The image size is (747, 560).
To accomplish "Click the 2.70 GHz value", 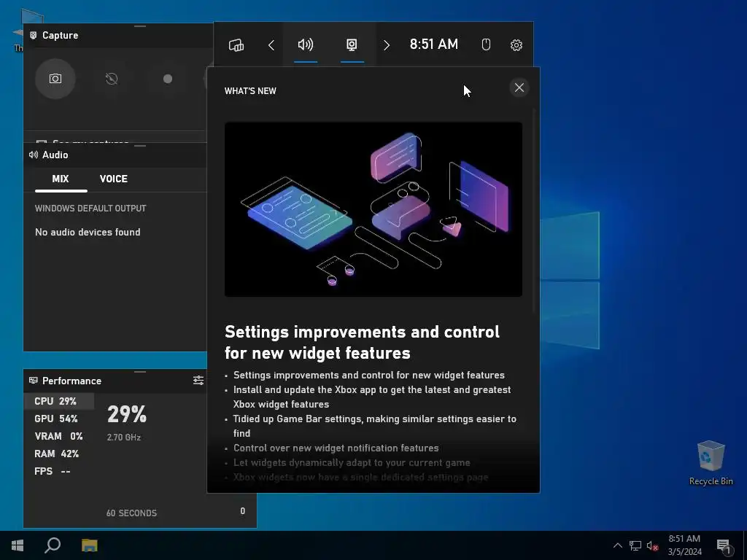I will tap(124, 437).
